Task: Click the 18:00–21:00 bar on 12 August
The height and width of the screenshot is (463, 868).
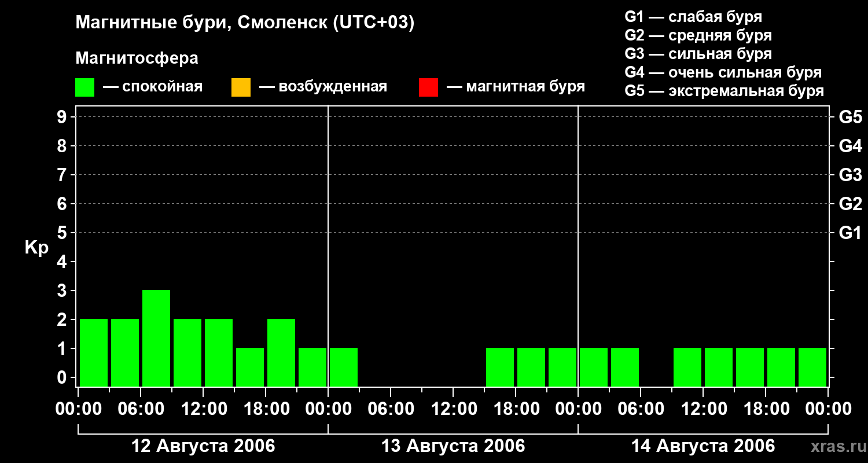Action: (x=281, y=352)
